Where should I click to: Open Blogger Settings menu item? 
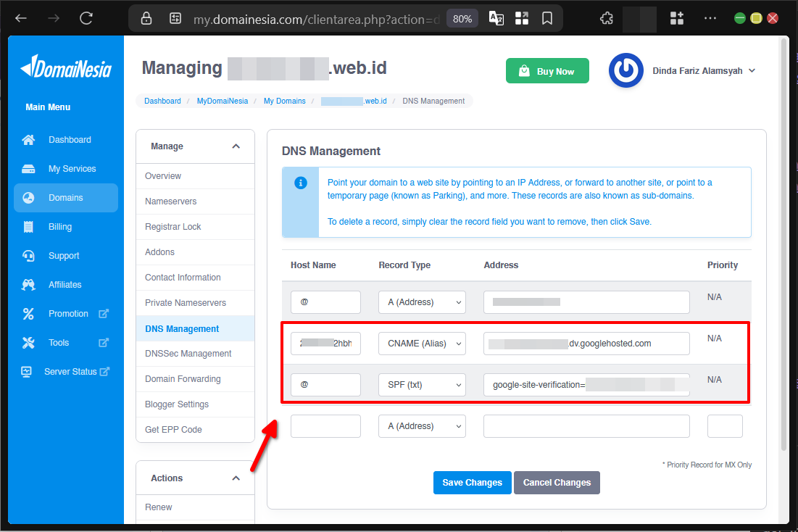click(x=196, y=404)
